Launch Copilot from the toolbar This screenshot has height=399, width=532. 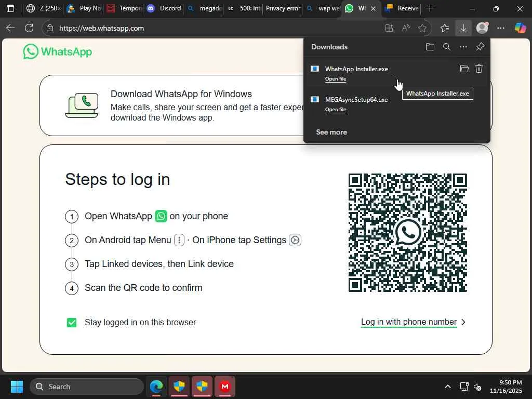[520, 28]
